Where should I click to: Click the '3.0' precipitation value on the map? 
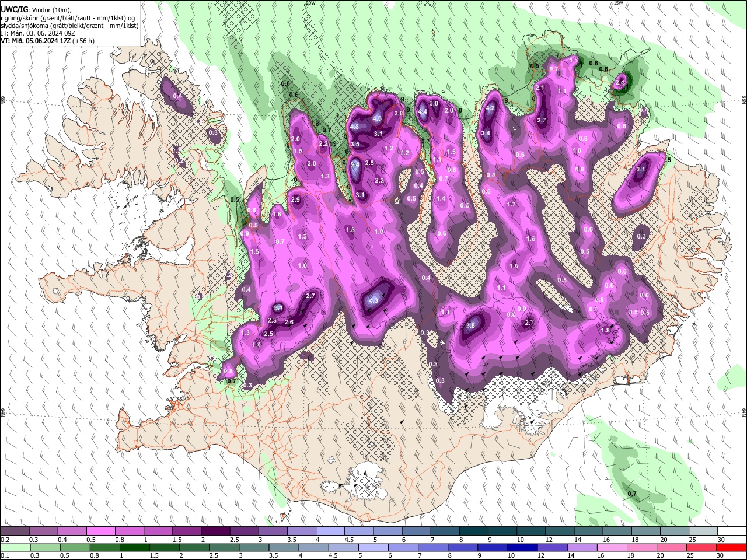click(434, 103)
